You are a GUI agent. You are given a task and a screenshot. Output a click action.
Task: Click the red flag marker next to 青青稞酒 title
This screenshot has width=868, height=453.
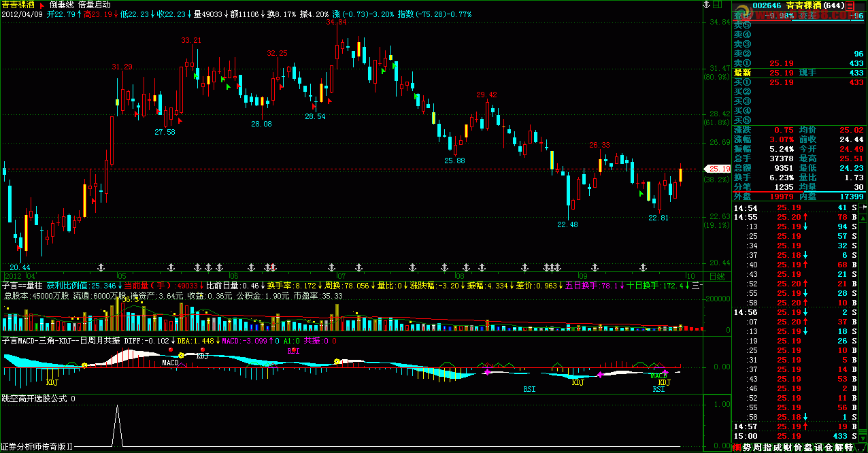pos(42,5)
